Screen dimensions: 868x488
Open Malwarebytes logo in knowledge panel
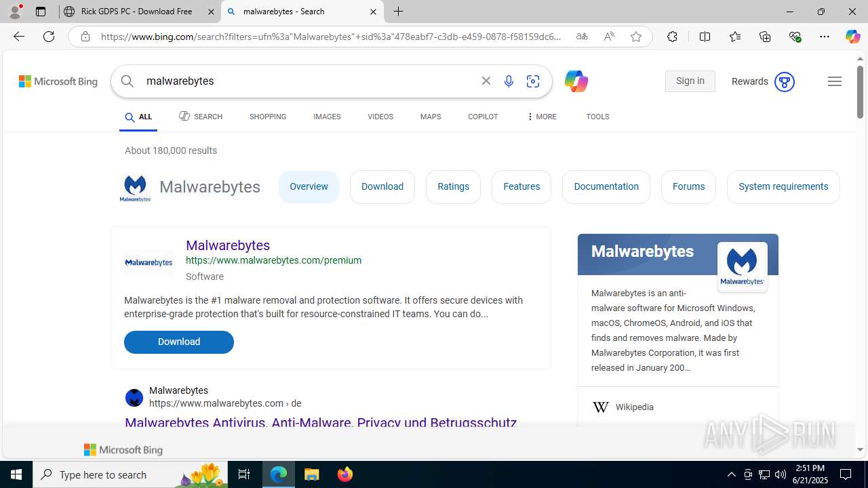coord(743,267)
